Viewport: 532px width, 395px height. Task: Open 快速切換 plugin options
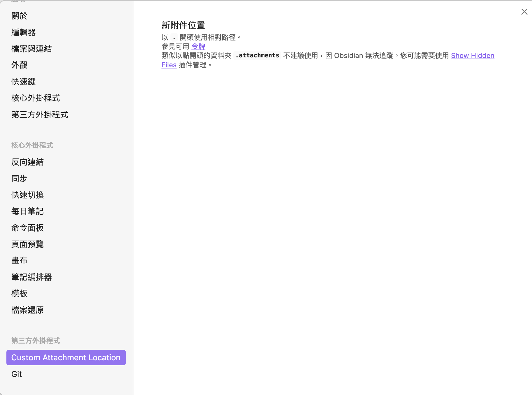27,195
